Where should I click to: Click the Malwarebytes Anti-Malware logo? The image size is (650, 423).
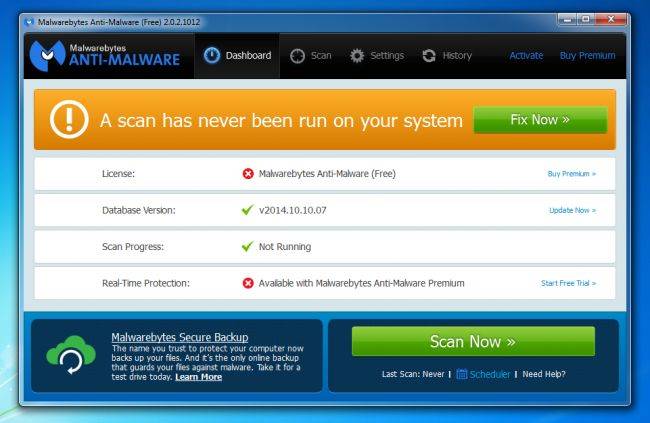[x=104, y=55]
